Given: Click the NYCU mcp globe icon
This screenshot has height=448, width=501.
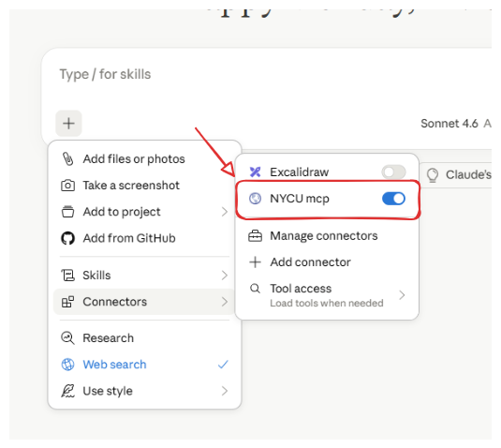Looking at the screenshot, I should (255, 199).
